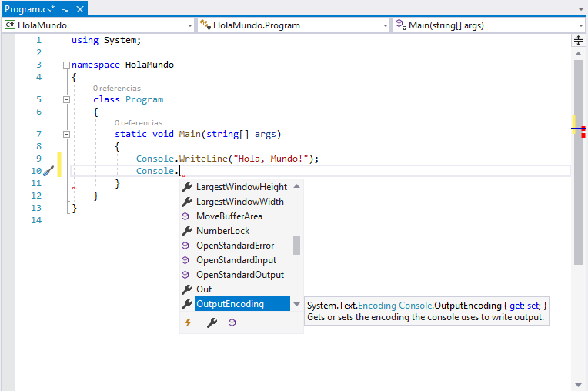Select OpenStandardInput from the completion list

236,260
